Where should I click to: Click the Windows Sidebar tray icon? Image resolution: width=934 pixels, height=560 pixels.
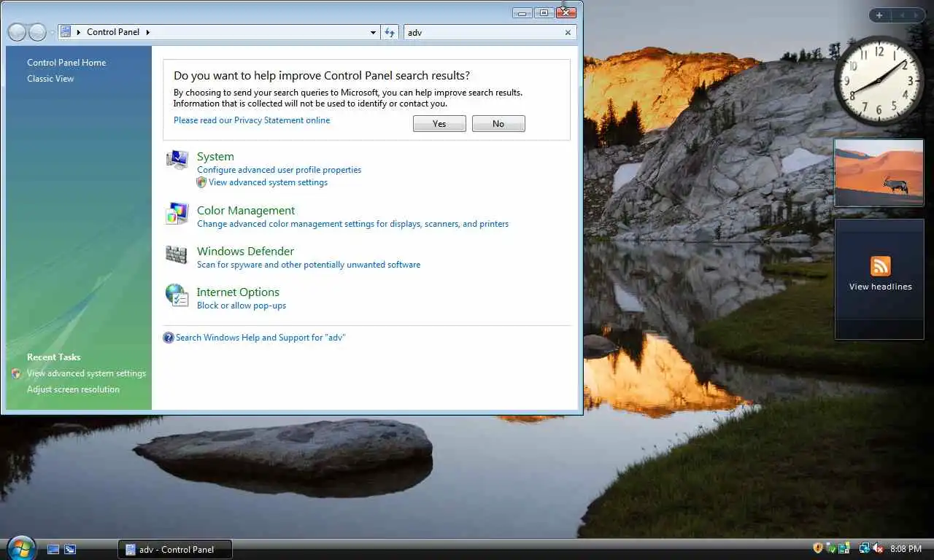[844, 548]
